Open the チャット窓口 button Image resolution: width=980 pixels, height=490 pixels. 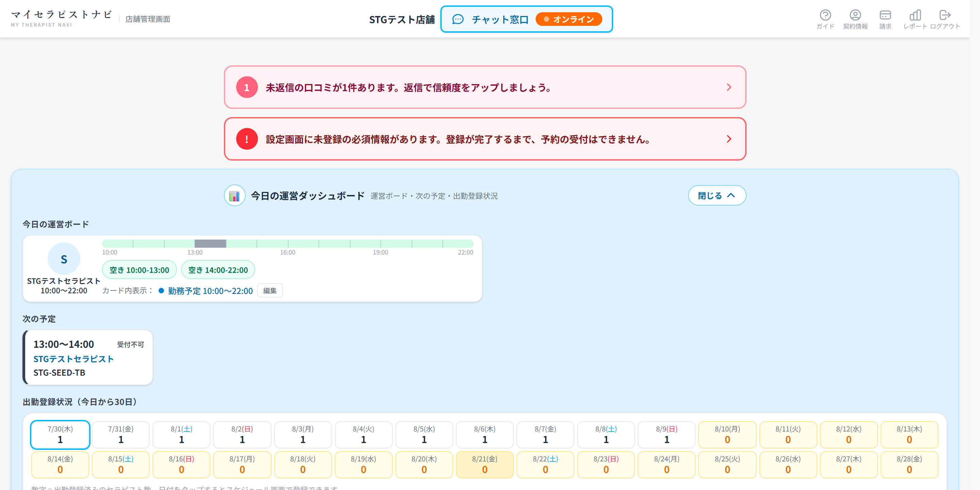pos(526,19)
